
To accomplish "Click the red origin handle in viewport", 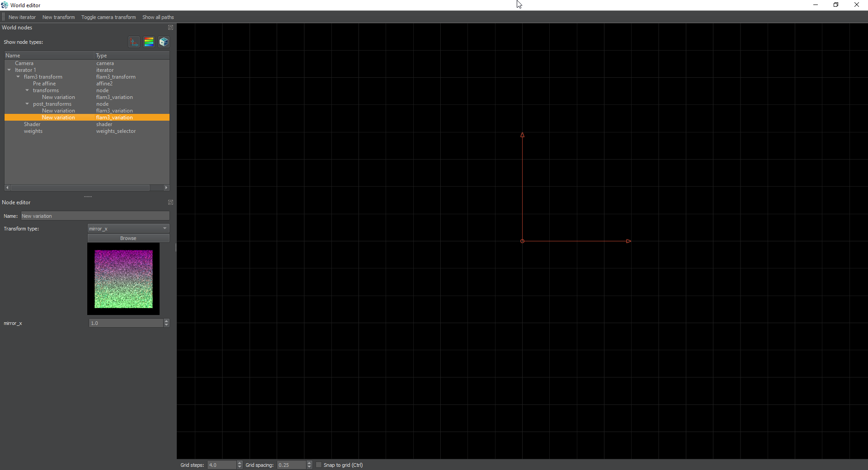I will pyautogui.click(x=522, y=241).
